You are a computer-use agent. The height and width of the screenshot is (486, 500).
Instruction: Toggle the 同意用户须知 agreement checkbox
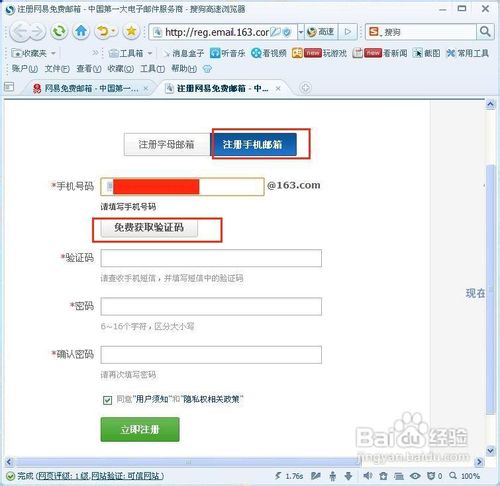[107, 400]
